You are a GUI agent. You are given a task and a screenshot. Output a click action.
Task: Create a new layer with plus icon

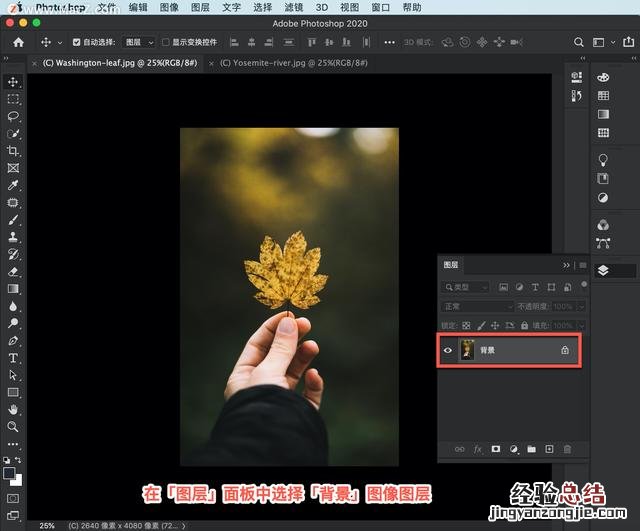[x=549, y=450]
